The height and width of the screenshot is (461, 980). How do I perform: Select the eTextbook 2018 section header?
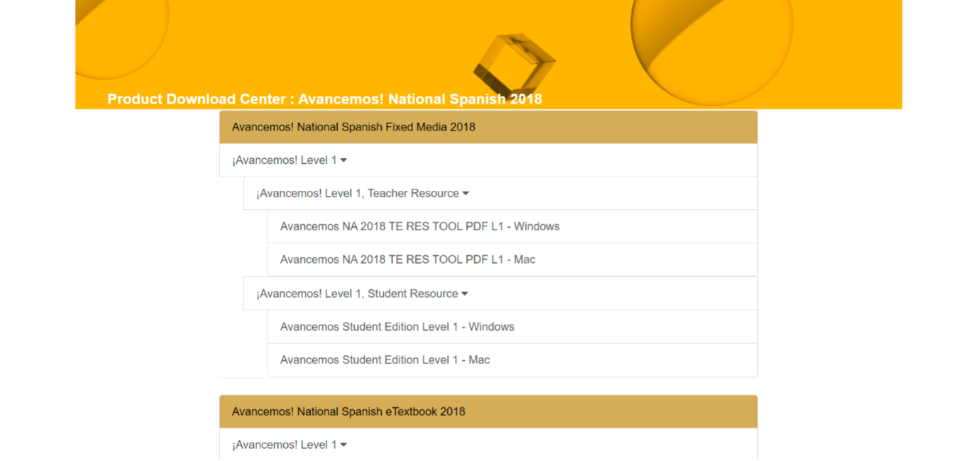(348, 411)
